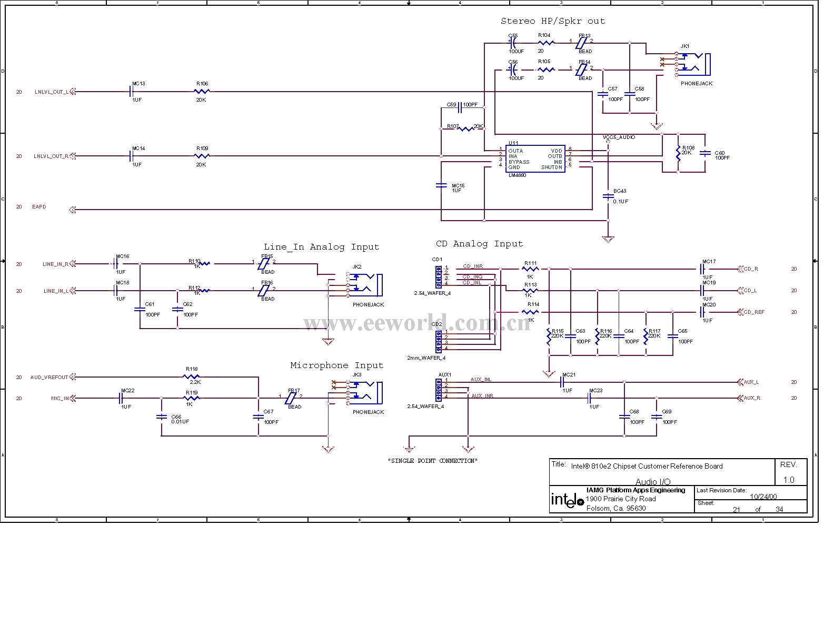Screen dimensions: 834x644
Task: Click the "Stereo HP/Spkr out" heading
Action: [553, 21]
